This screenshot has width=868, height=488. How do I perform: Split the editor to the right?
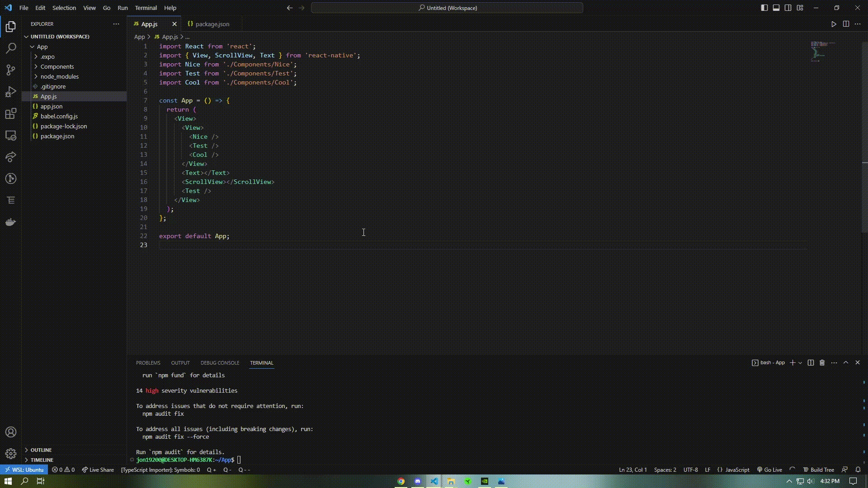(846, 24)
